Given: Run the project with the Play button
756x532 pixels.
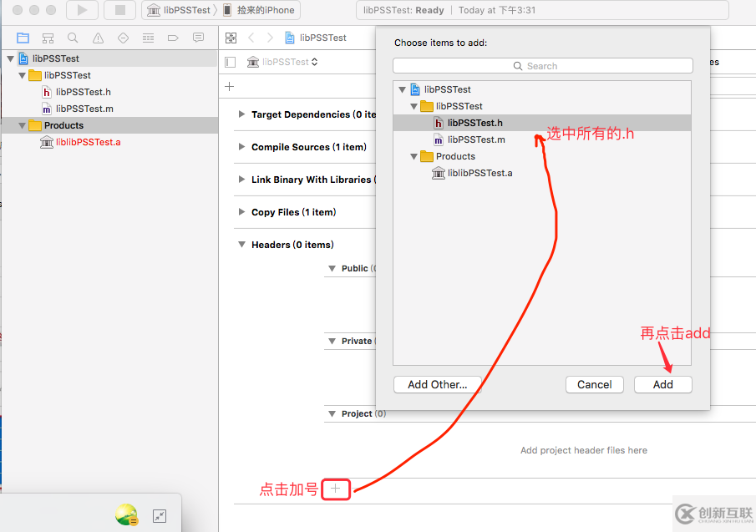Looking at the screenshot, I should (x=83, y=10).
